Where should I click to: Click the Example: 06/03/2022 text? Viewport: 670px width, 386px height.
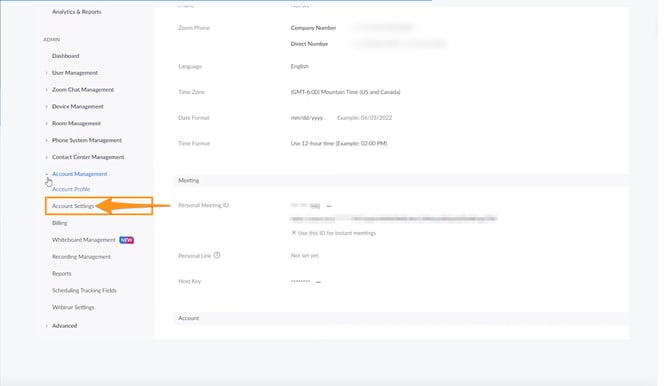click(x=364, y=118)
